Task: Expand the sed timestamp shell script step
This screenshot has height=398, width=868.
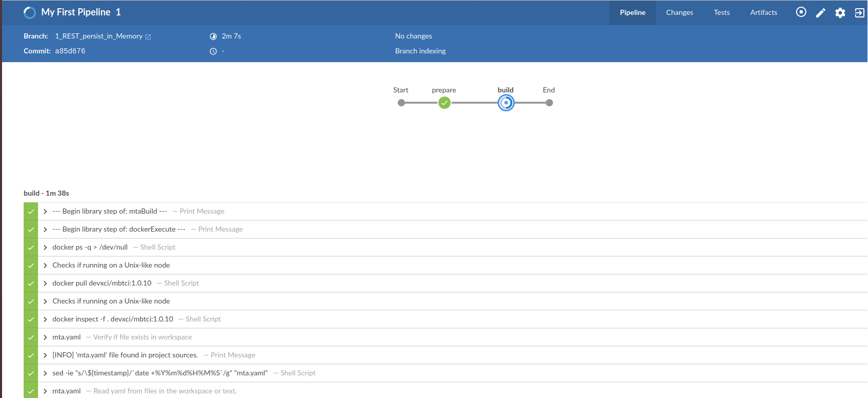Action: click(x=45, y=373)
